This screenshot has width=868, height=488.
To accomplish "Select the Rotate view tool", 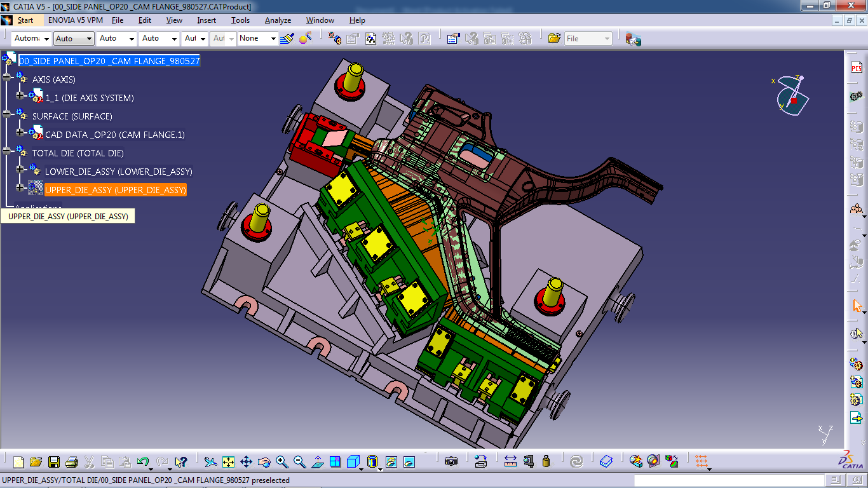I will [x=264, y=462].
